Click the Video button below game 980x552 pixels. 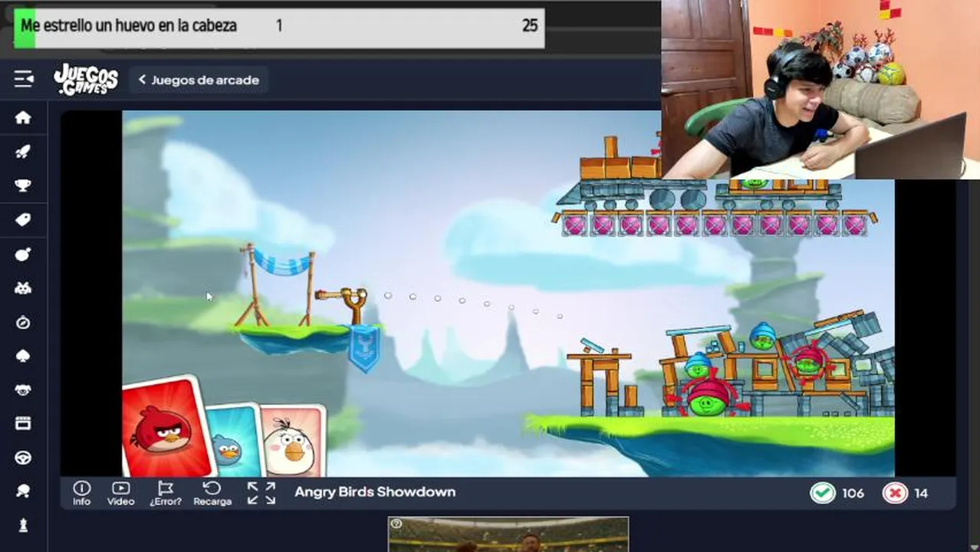pyautogui.click(x=120, y=493)
